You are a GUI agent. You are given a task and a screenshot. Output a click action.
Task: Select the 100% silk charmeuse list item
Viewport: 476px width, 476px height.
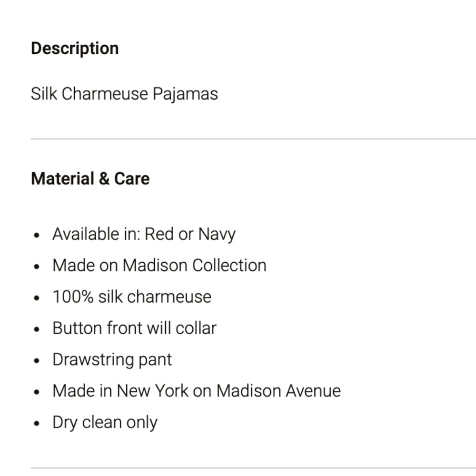tap(132, 297)
